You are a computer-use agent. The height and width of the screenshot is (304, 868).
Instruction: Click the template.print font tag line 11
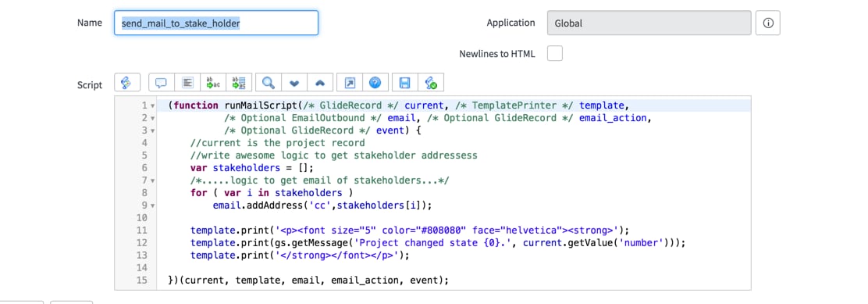click(x=410, y=231)
